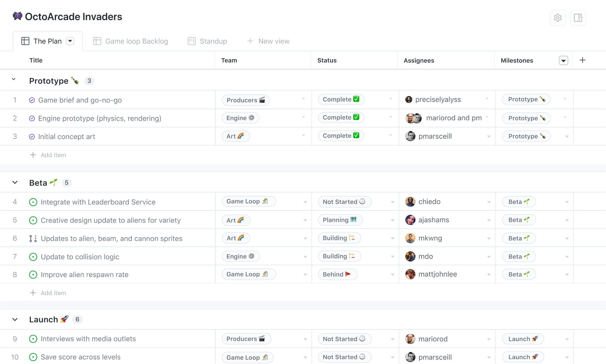The height and width of the screenshot is (364, 606).
Task: Switch to the Standup tab
Action: [213, 41]
